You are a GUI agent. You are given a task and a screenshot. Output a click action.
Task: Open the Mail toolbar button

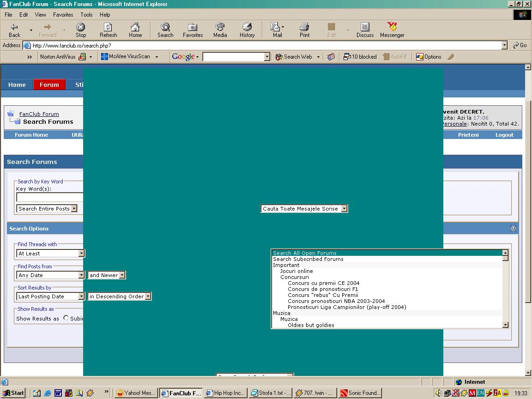coord(277,30)
